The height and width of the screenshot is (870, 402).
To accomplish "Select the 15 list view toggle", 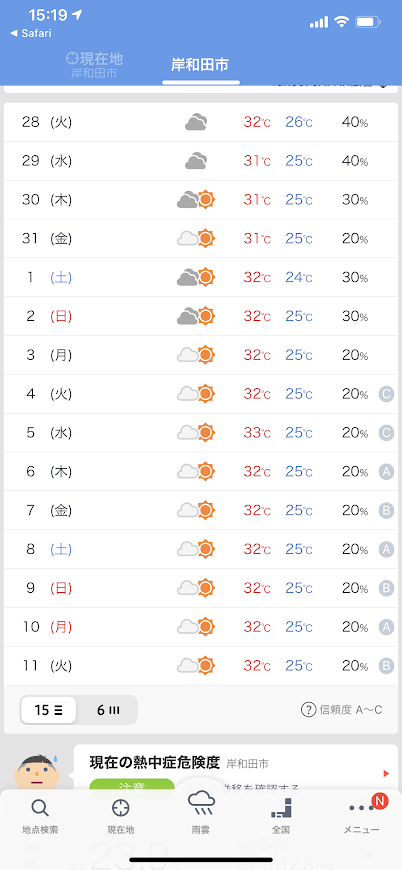I will 48,710.
